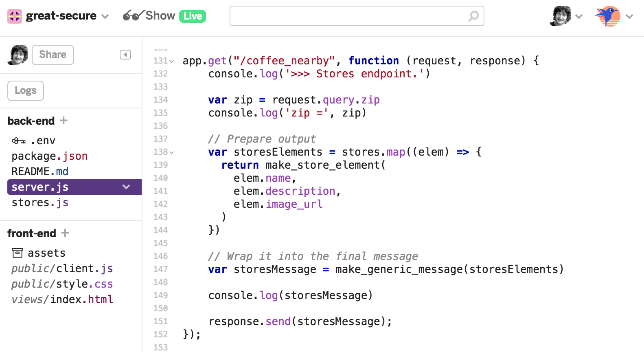Image resolution: width=644 pixels, height=352 pixels.
Task: Open the assets folder
Action: coord(46,253)
